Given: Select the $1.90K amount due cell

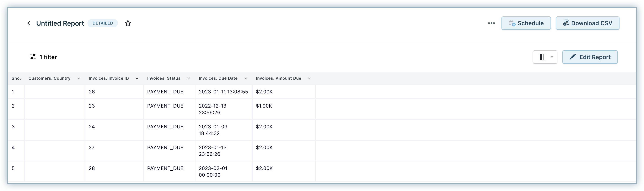Looking at the screenshot, I should [264, 106].
